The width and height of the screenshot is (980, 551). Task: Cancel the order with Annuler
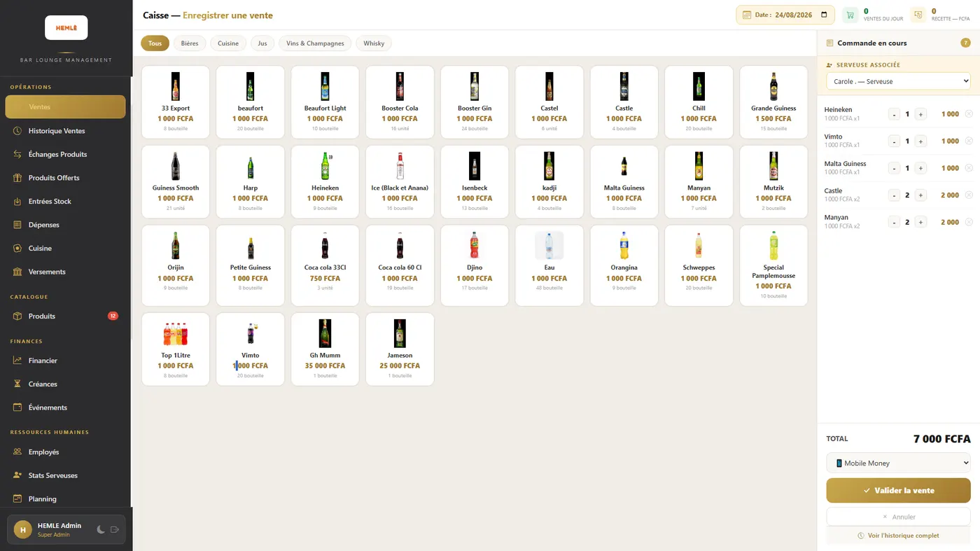point(898,517)
